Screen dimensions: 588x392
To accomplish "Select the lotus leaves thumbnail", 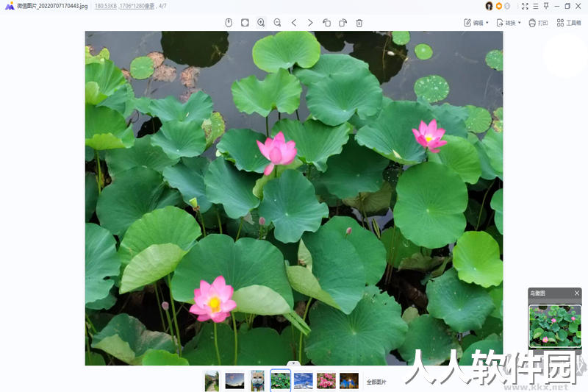I will 281,381.
